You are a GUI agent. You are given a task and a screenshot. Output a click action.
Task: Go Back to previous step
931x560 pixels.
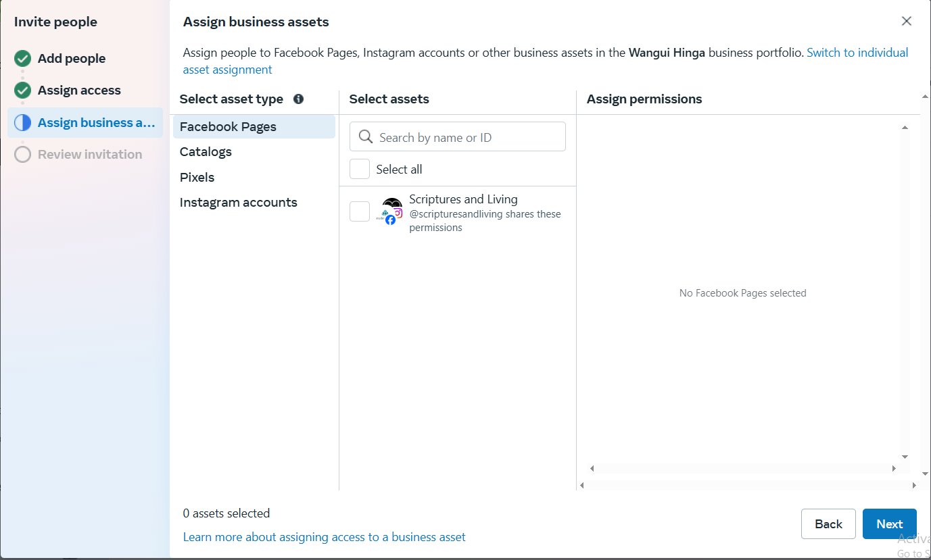click(x=828, y=524)
